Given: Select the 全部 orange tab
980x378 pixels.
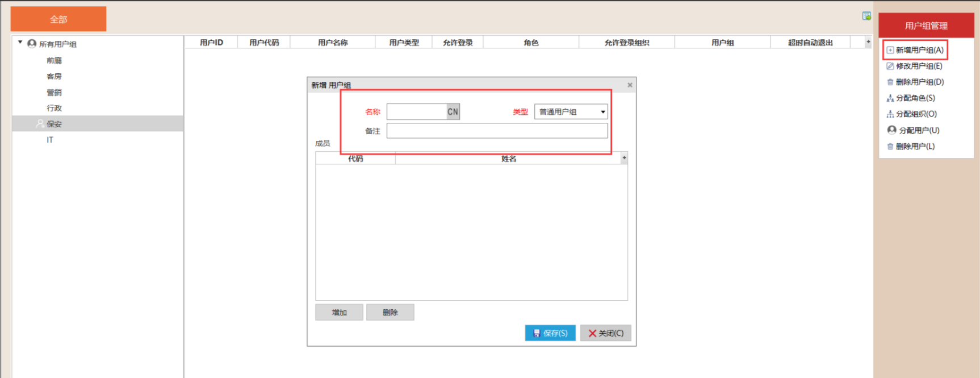Looking at the screenshot, I should pyautogui.click(x=58, y=19).
